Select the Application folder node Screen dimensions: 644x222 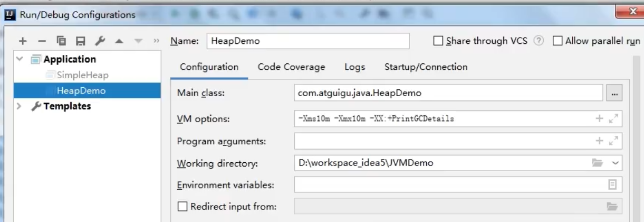(70, 59)
